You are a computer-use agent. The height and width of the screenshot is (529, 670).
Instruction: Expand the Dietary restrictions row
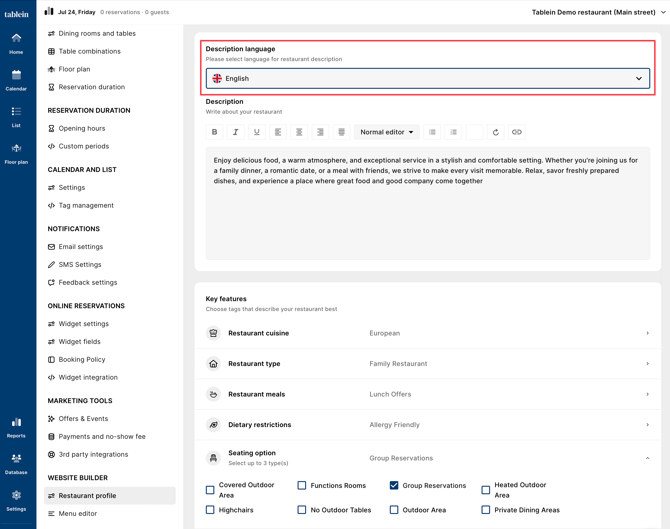428,425
